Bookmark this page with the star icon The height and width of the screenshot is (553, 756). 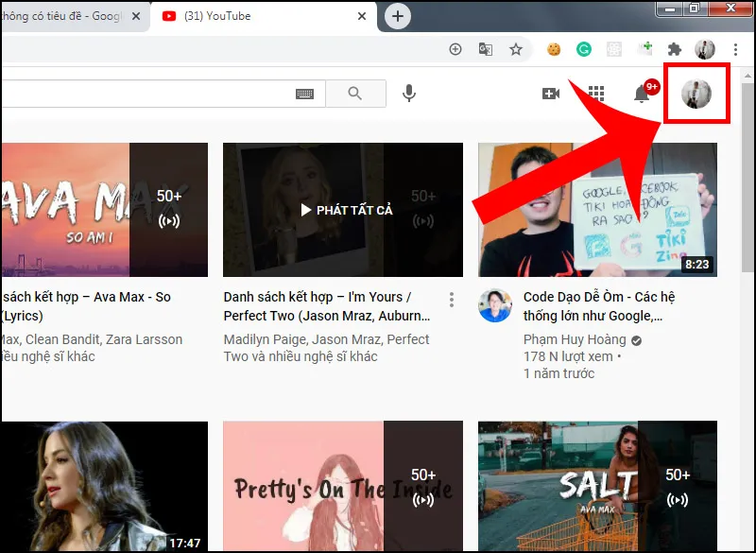pos(516,49)
